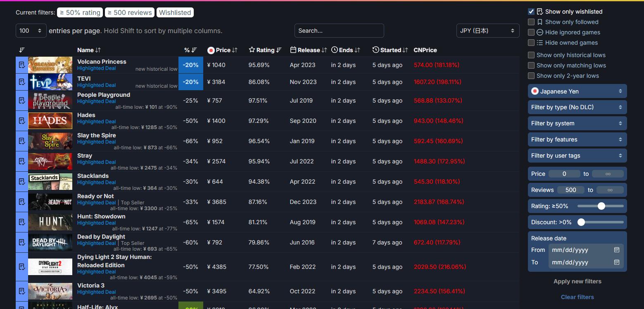Viewport: 644px width, 309px height.
Task: Click Highlighted Deal link under TEVI
Action: pos(96,85)
